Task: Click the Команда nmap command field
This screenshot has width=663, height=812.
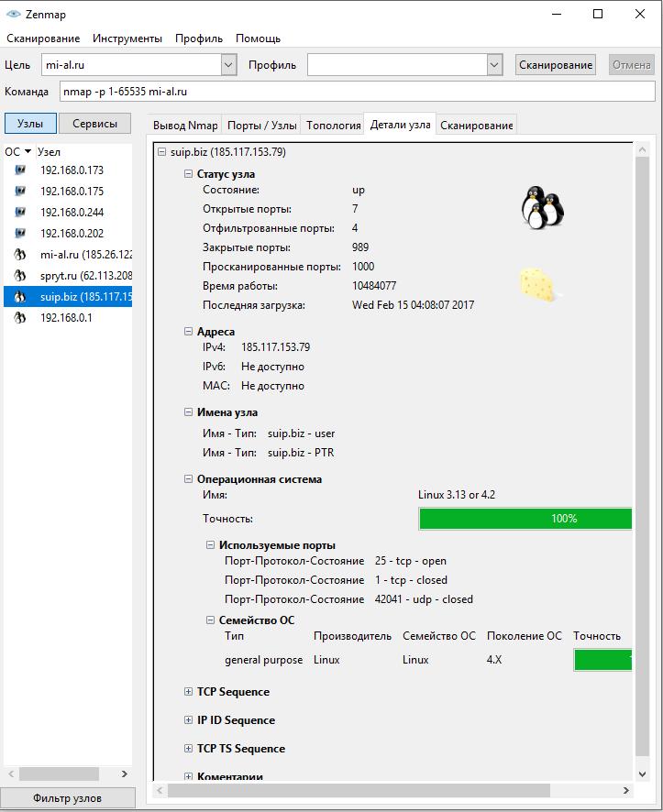Action: (356, 92)
